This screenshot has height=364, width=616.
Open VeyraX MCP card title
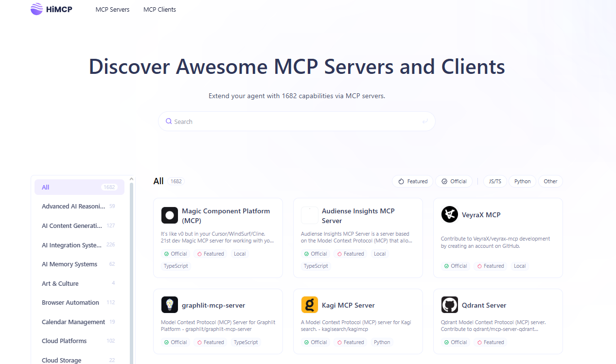(x=481, y=215)
